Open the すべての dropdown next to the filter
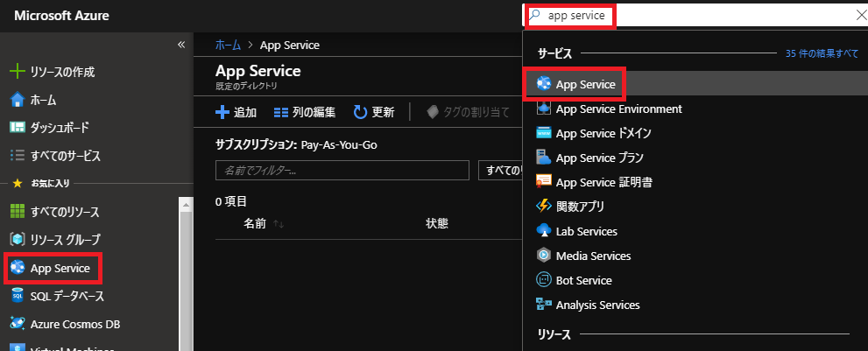868x351 pixels. coord(501,171)
